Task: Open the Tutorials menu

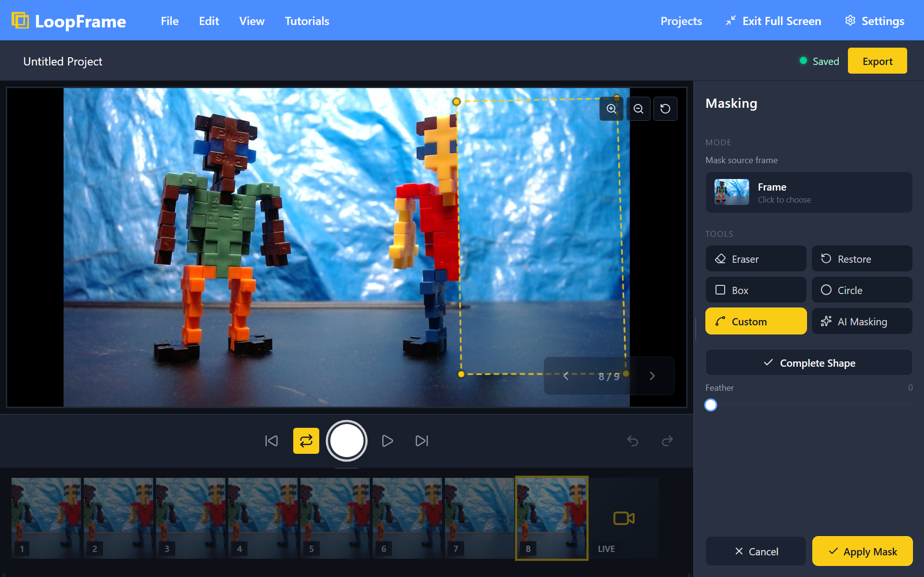Action: (307, 21)
